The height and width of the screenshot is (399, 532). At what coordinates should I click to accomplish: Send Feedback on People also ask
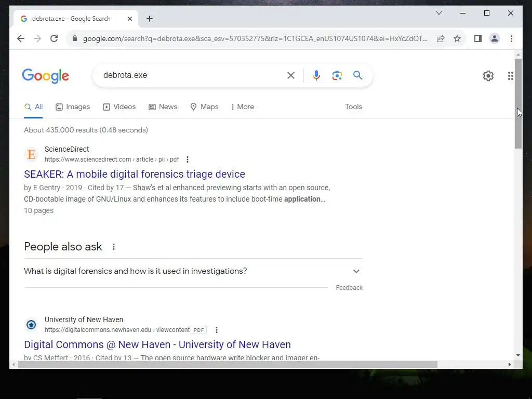click(x=349, y=288)
